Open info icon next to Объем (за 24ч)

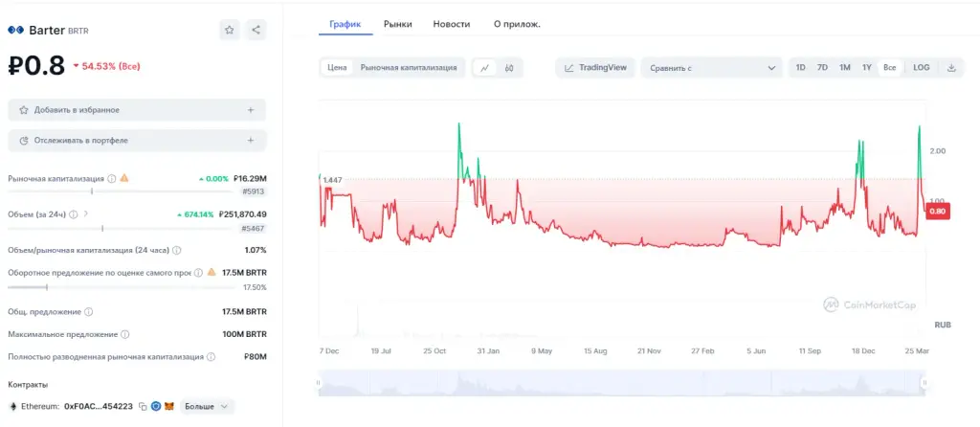point(73,213)
